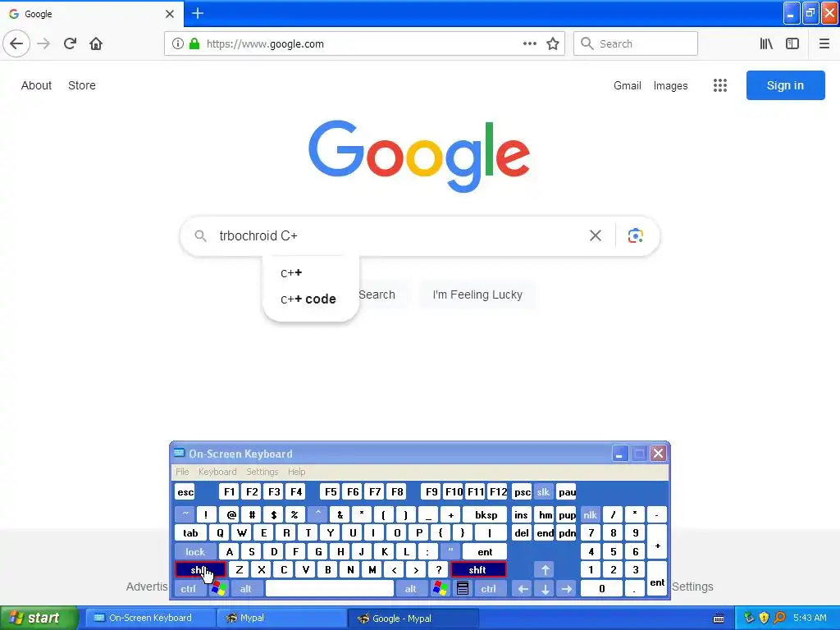Image resolution: width=840 pixels, height=630 pixels.
Task: Open the library icon in the browser toolbar
Action: point(766,44)
